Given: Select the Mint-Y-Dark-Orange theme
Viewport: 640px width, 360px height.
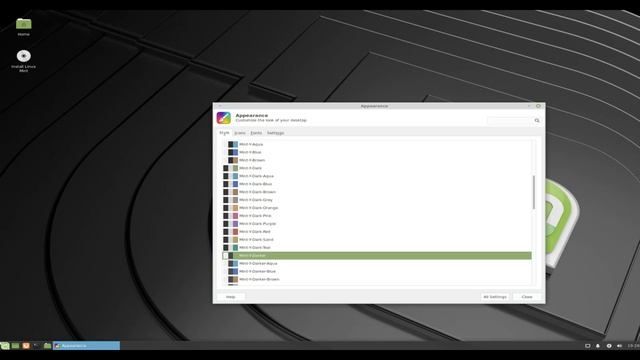Looking at the screenshot, I should [377, 208].
